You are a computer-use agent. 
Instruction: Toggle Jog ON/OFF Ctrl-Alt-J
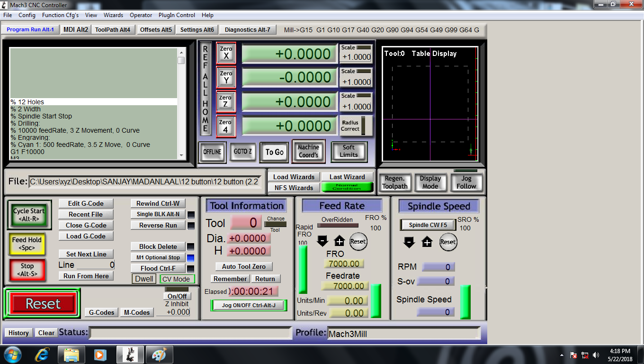coord(249,305)
